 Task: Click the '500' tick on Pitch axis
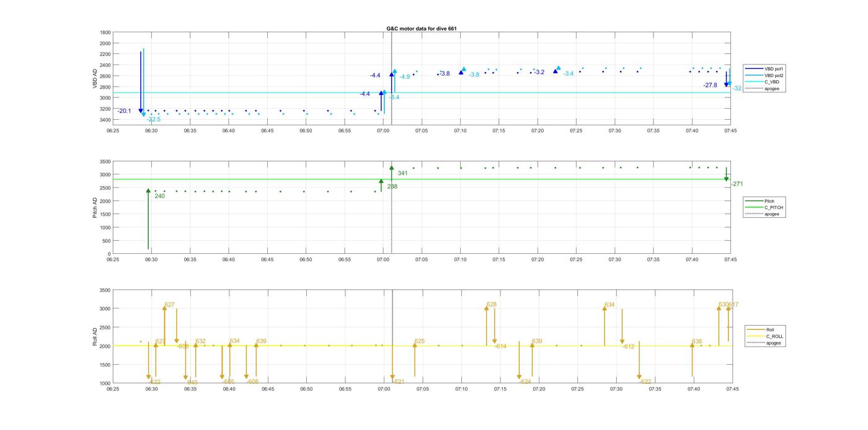click(x=107, y=241)
